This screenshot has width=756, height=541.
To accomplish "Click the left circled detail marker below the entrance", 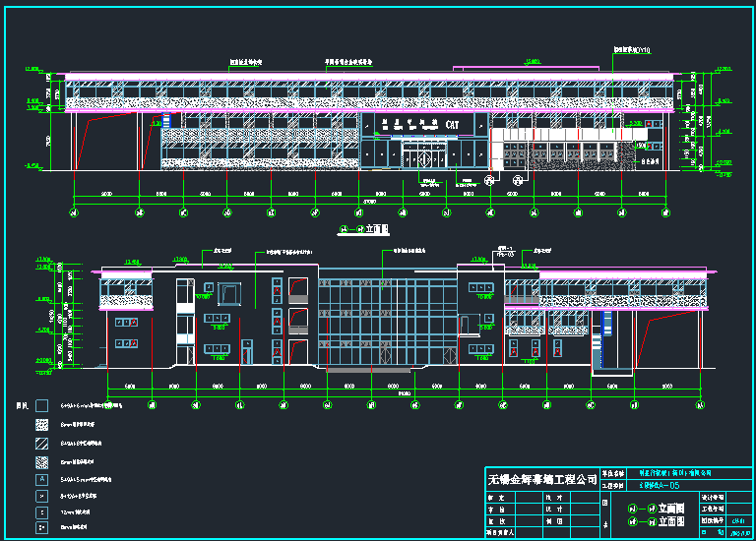I will pos(490,180).
